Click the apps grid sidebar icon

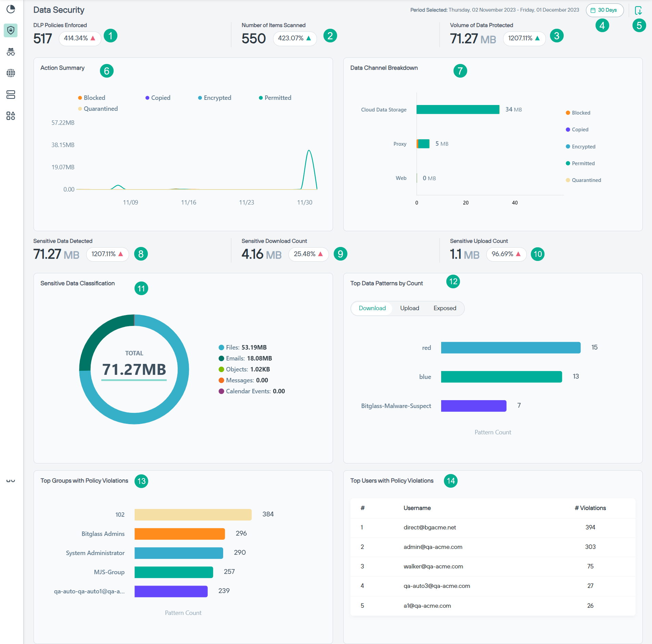[11, 116]
